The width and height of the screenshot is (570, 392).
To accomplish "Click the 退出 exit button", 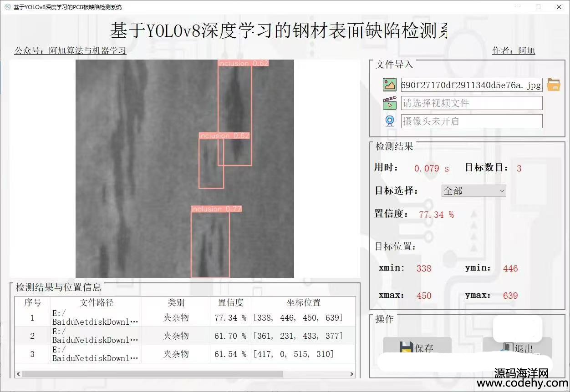I will 517,348.
